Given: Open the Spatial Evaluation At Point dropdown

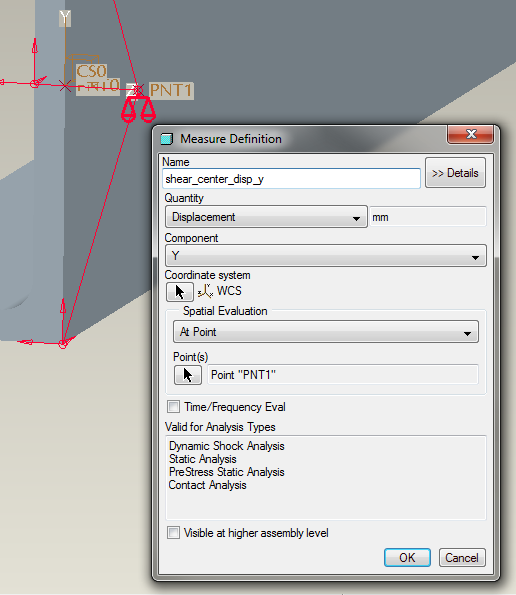Looking at the screenshot, I should [x=326, y=332].
